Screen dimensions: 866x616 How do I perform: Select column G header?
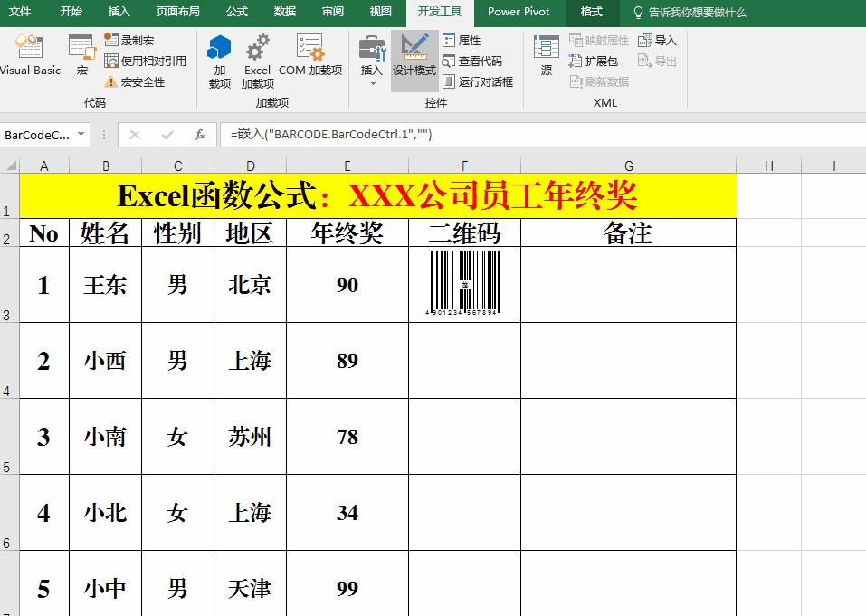point(629,166)
